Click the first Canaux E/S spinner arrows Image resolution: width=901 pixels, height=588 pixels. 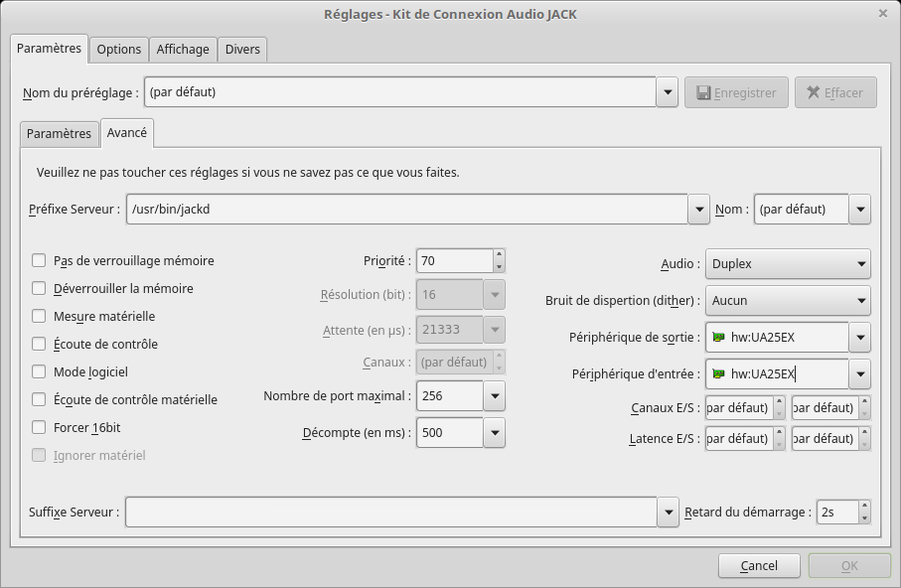pos(779,408)
